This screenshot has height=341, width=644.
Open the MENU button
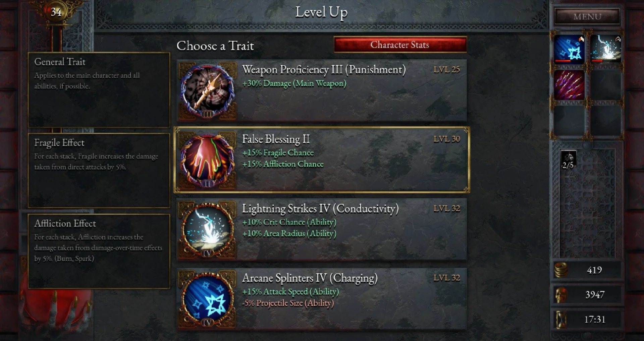(x=587, y=16)
